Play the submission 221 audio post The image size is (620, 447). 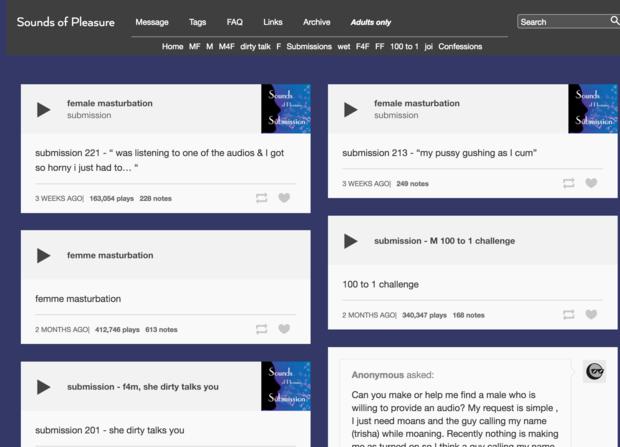pos(44,110)
